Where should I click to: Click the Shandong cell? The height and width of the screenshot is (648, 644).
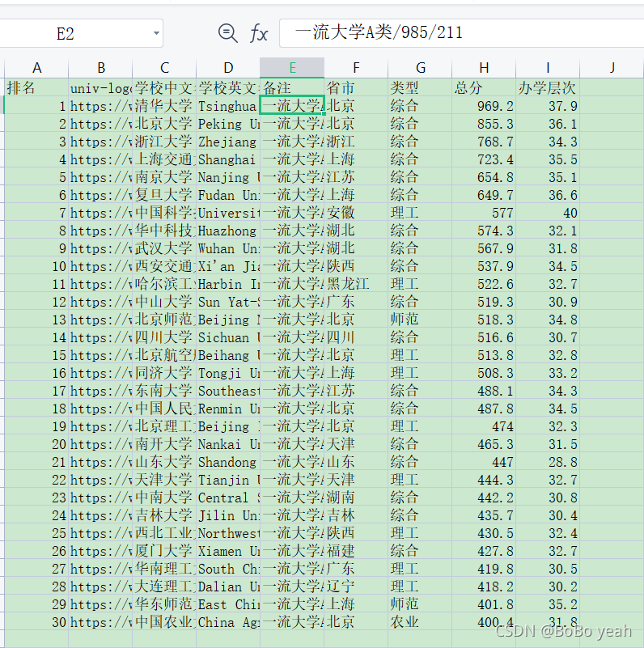228,462
